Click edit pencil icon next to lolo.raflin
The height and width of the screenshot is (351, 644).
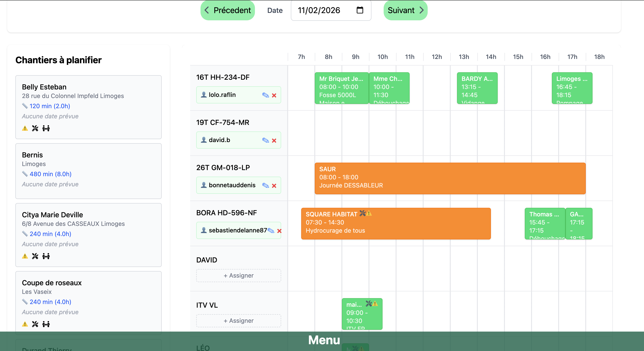(x=265, y=95)
